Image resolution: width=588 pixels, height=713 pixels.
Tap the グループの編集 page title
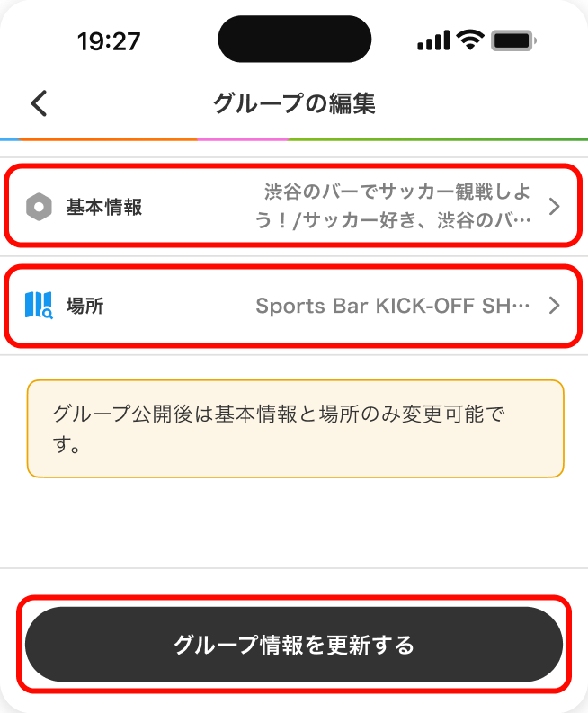point(294,103)
